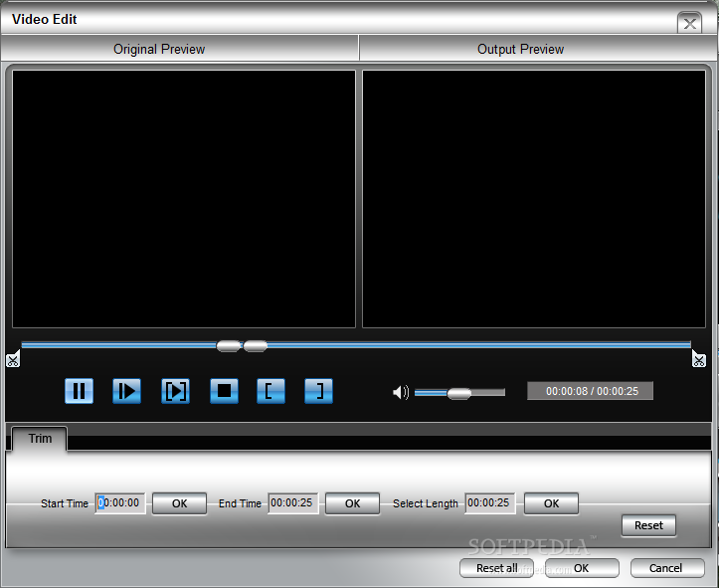Mute audio via speaker icon
The image size is (719, 588).
(401, 392)
